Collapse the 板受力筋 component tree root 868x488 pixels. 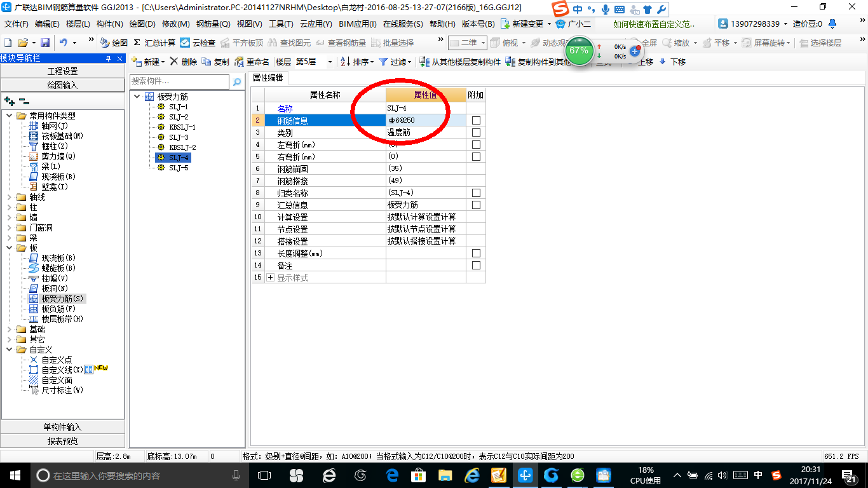[138, 97]
